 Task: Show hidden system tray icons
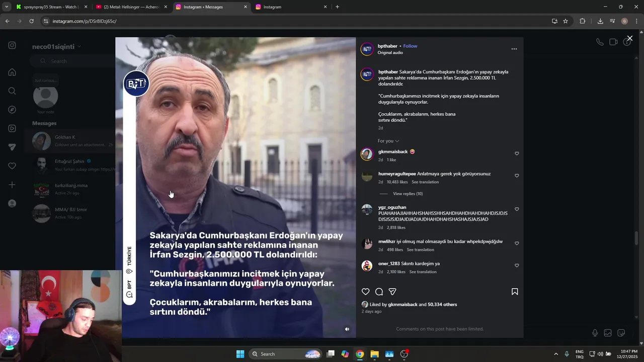(x=556, y=354)
